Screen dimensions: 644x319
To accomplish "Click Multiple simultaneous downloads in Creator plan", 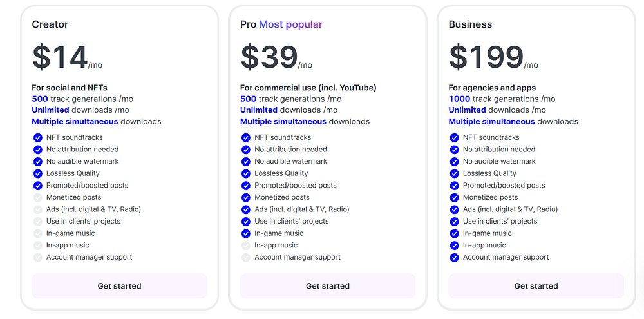I will coord(97,121).
